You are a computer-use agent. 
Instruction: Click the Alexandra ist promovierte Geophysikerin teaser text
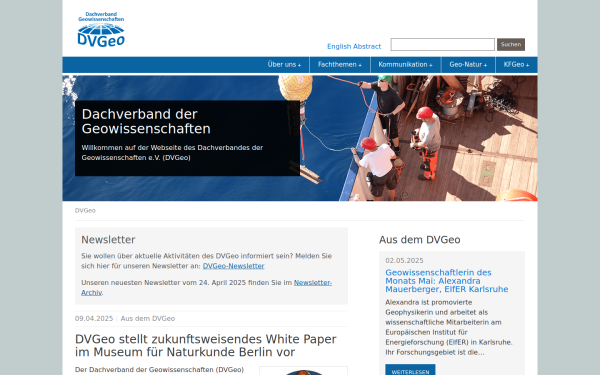point(449,327)
